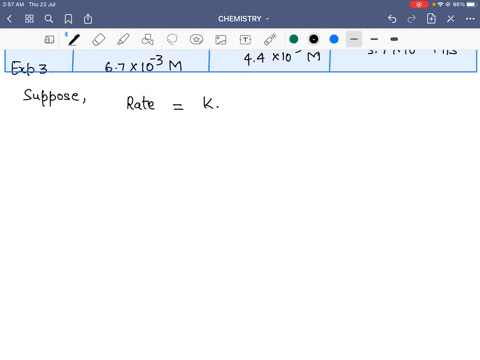Image resolution: width=480 pixels, height=360 pixels.
Task: Select the Shapes tool
Action: click(147, 40)
